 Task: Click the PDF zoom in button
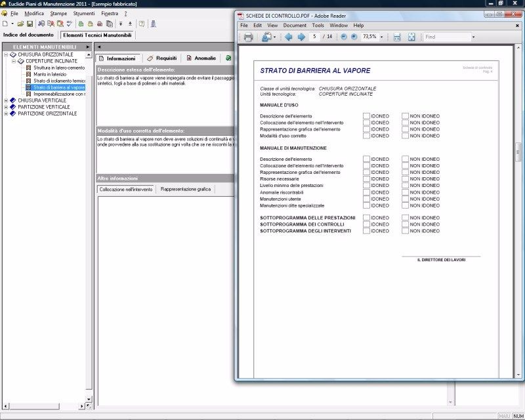point(354,37)
